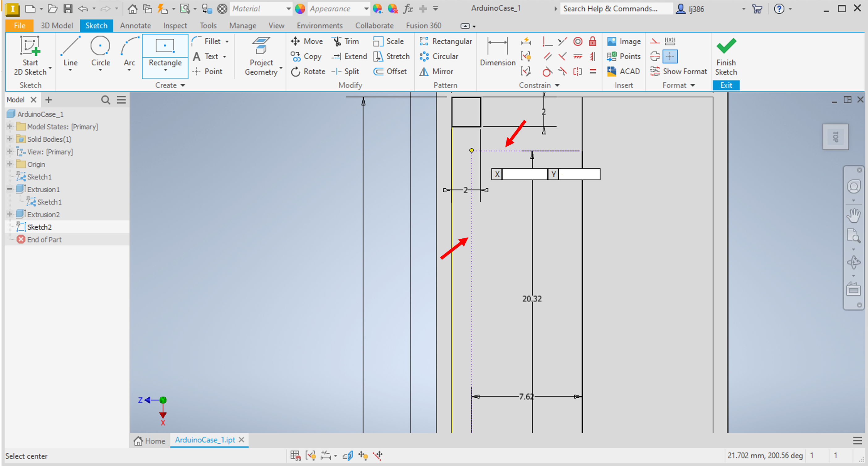This screenshot has height=466, width=868.
Task: Click the Home document tab
Action: tap(150, 441)
